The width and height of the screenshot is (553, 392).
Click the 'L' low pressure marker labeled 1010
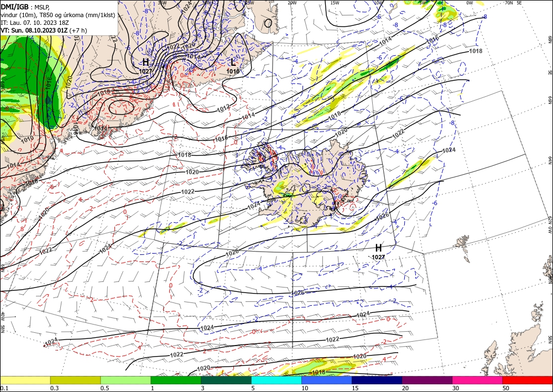[233, 62]
